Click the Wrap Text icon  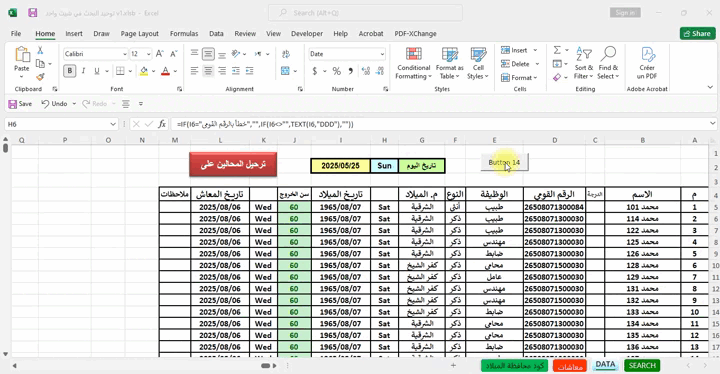[286, 54]
